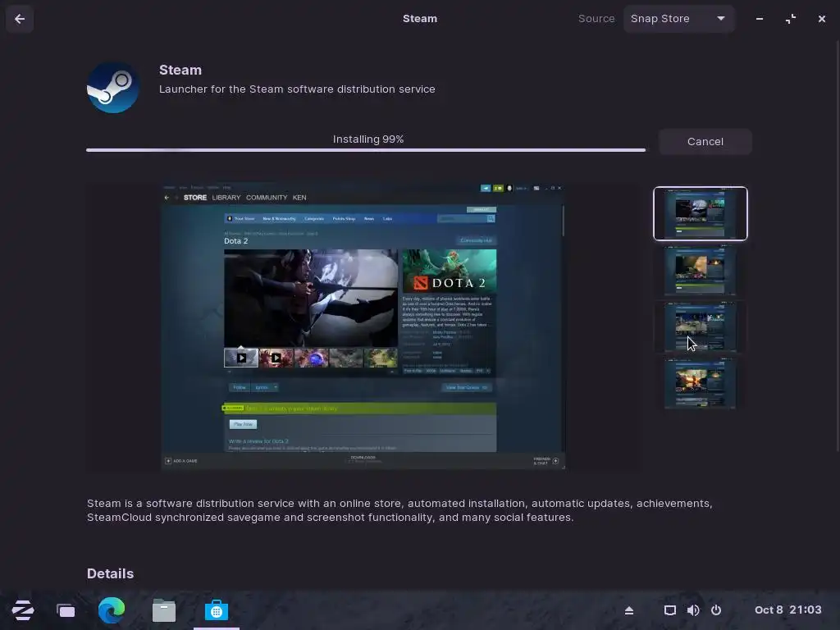Viewport: 840px width, 630px height.
Task: Click the Source label
Action: pos(596,19)
